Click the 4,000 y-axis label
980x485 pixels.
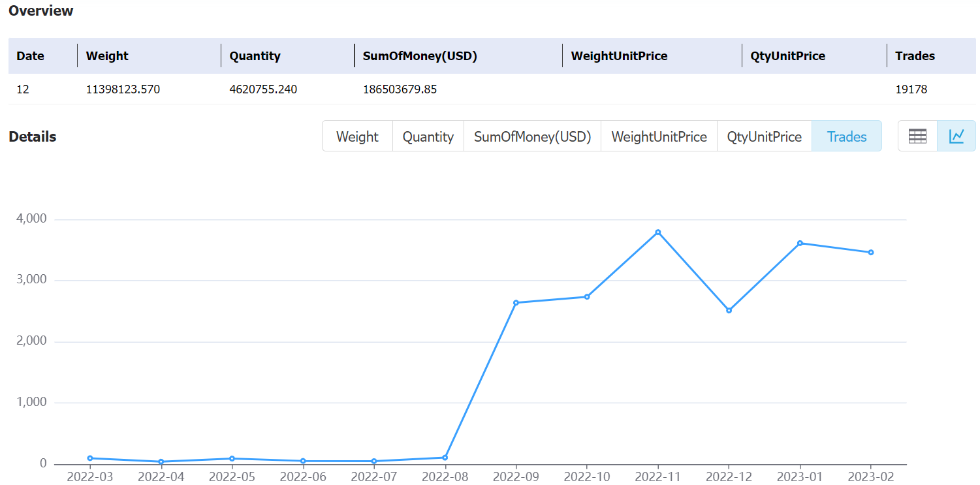click(31, 219)
